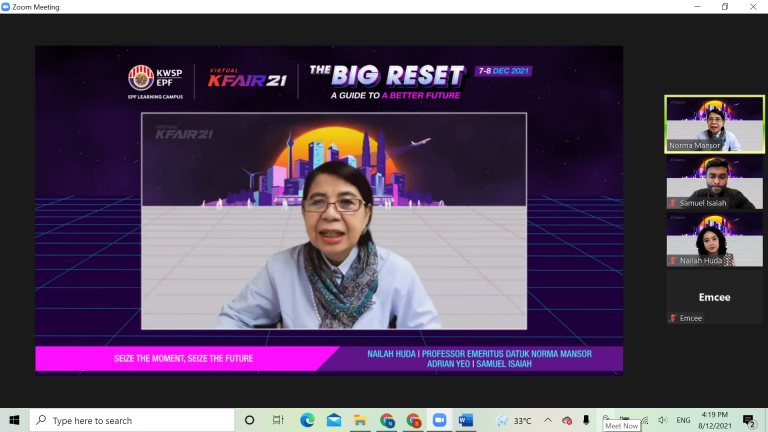Click the microphone in-use tray icon
The height and width of the screenshot is (432, 768).
[x=586, y=420]
